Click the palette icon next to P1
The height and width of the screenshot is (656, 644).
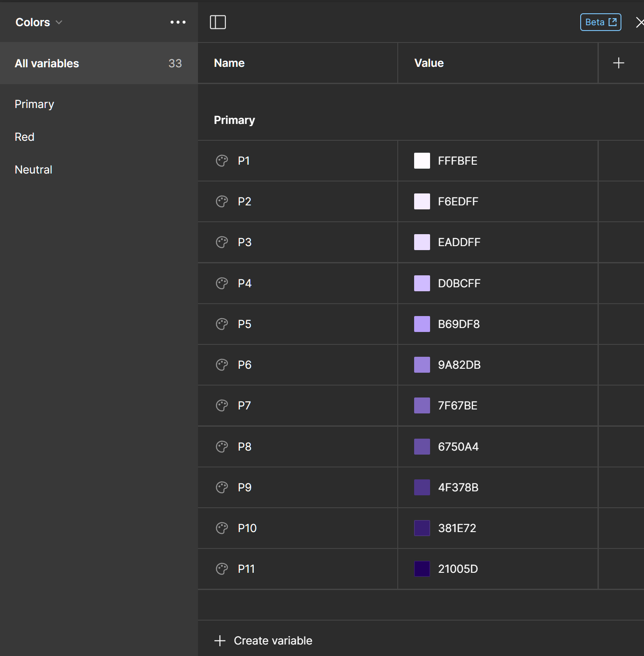(222, 161)
